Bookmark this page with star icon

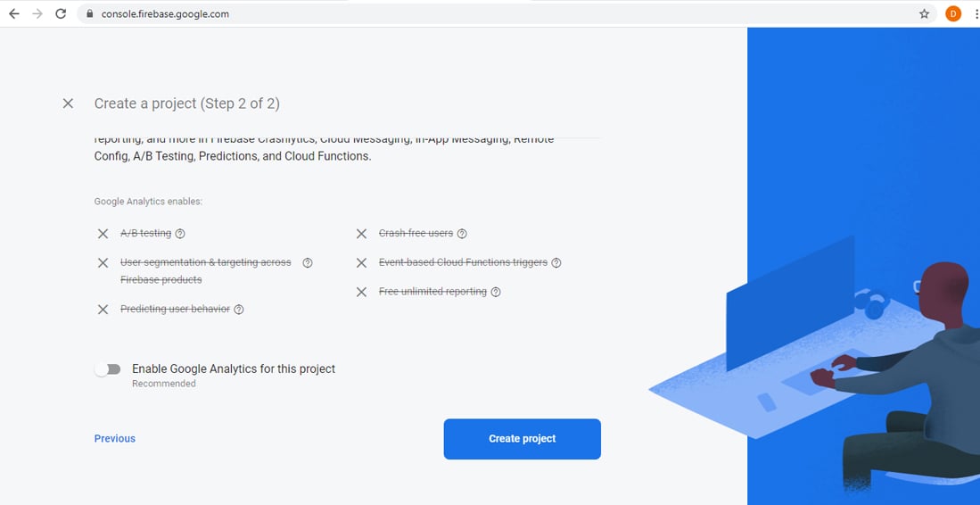pos(925,13)
